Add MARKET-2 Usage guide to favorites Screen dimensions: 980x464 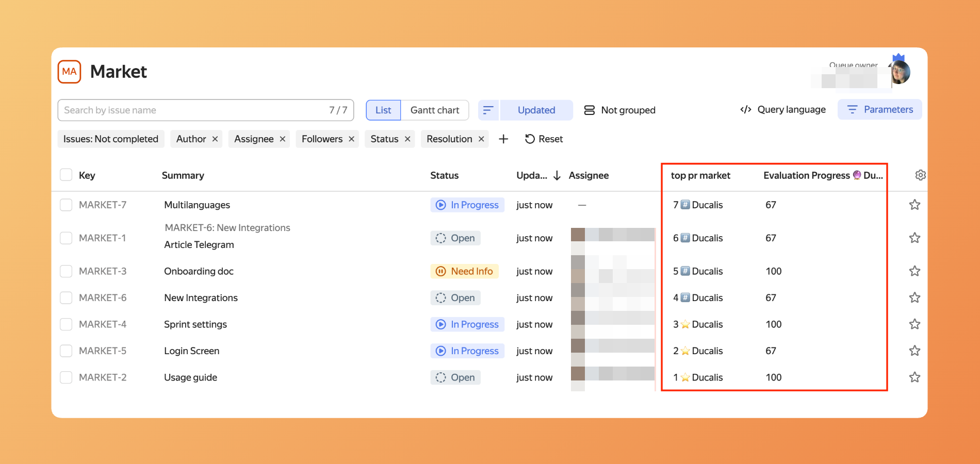(914, 377)
